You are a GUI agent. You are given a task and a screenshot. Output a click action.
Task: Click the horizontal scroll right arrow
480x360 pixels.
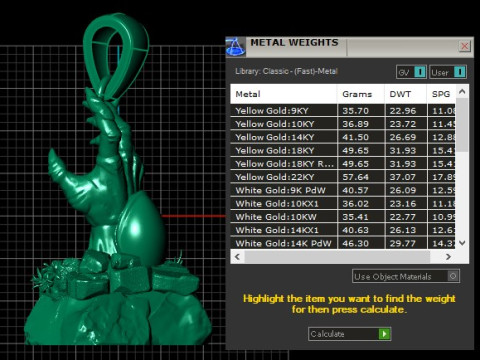[448, 257]
